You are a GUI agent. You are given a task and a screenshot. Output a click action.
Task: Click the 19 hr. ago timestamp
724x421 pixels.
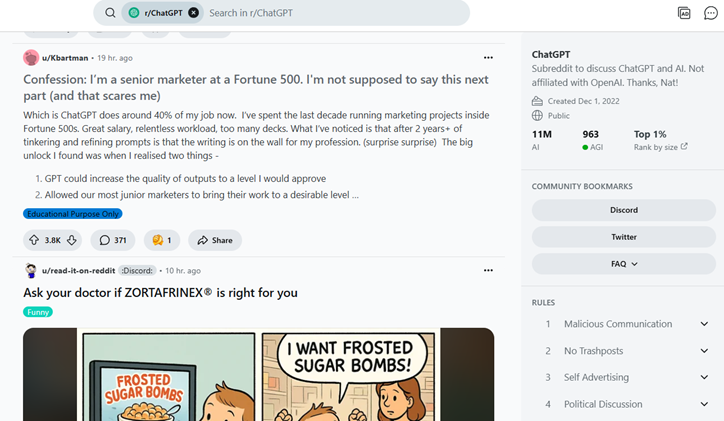[115, 58]
